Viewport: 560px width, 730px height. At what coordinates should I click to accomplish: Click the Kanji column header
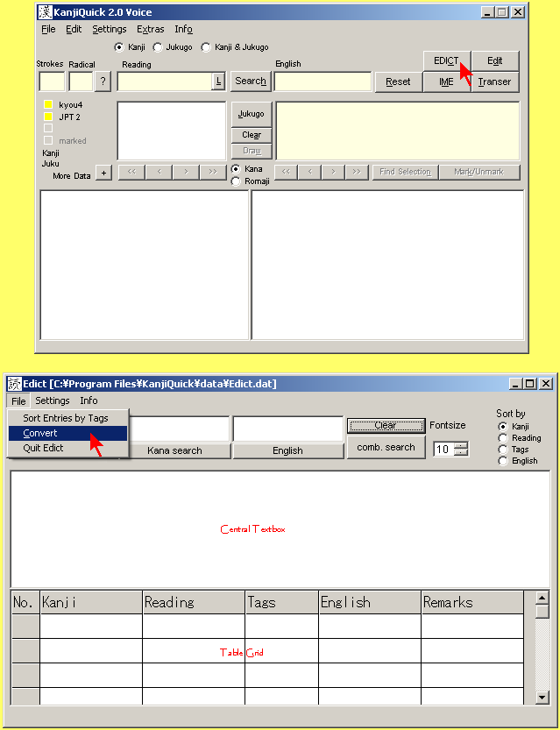[91, 602]
